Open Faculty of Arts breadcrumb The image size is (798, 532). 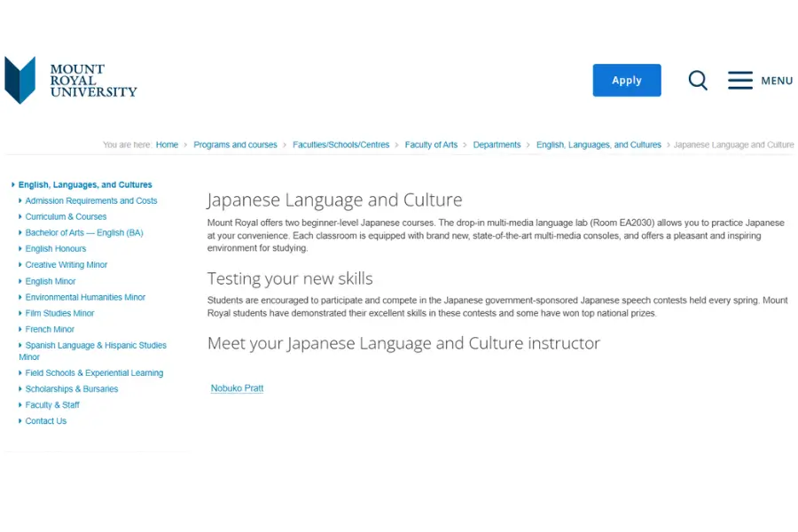(431, 145)
